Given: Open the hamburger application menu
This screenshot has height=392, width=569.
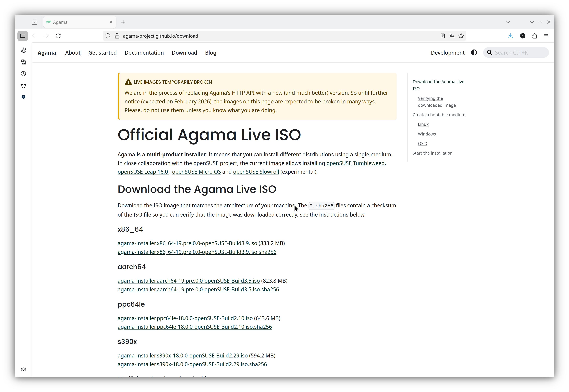Looking at the screenshot, I should tap(546, 36).
